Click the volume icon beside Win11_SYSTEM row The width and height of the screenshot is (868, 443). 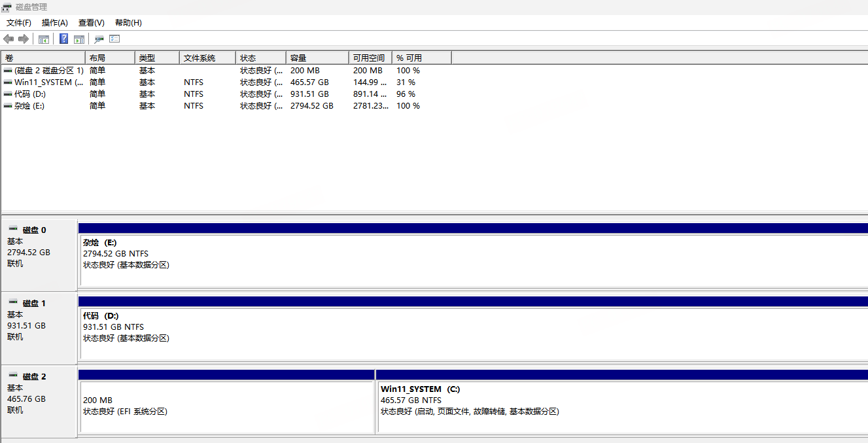(8, 82)
